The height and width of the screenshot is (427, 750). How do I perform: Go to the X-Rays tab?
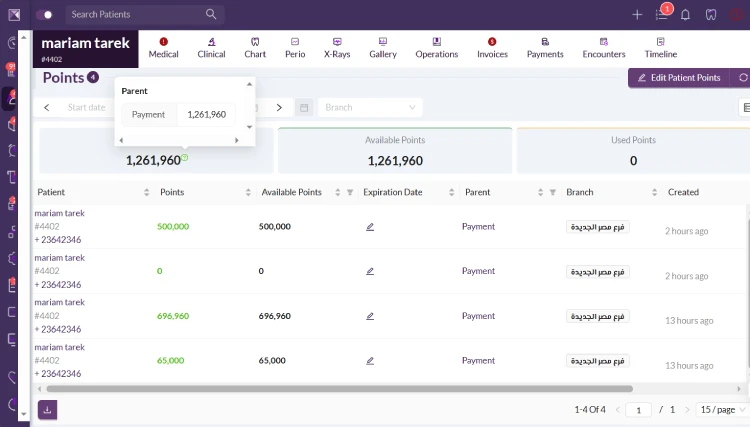[337, 48]
